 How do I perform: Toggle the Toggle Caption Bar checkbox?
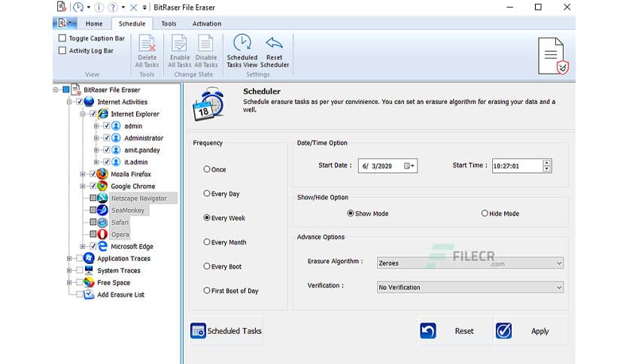coord(62,38)
